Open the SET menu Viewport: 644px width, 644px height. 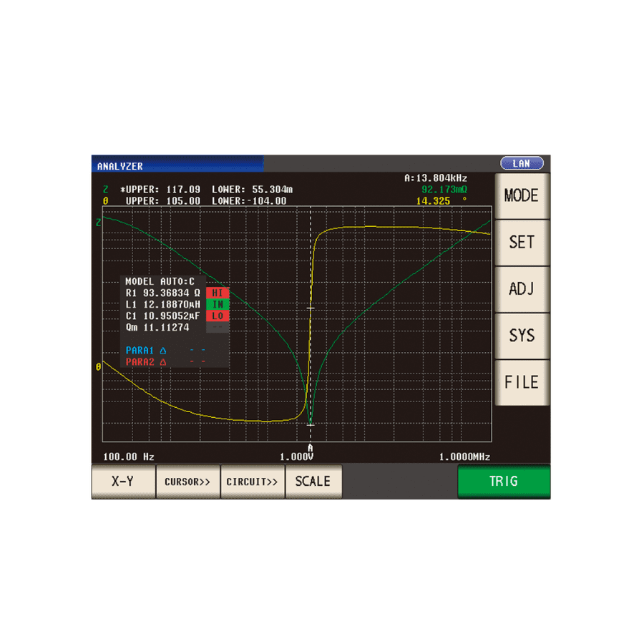[x=522, y=243]
